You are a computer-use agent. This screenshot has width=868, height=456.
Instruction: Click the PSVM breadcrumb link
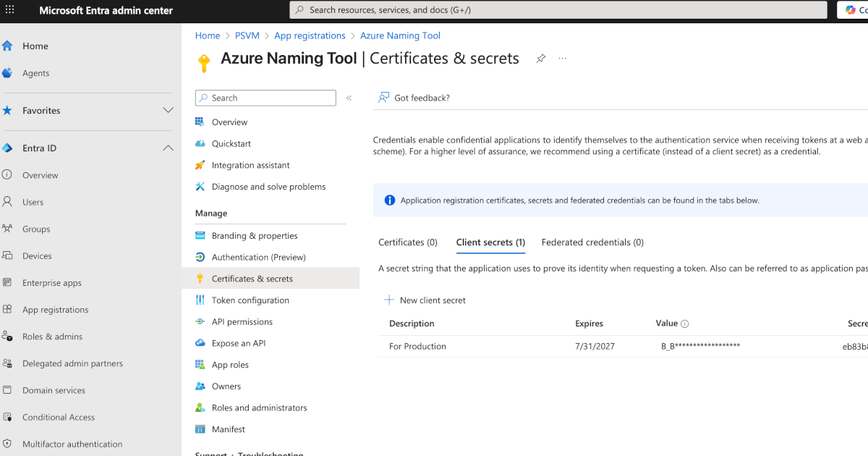pyautogui.click(x=247, y=35)
